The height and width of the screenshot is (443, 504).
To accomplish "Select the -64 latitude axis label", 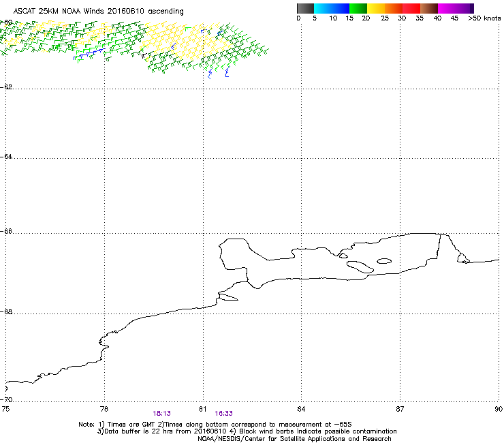I will click(x=6, y=156).
